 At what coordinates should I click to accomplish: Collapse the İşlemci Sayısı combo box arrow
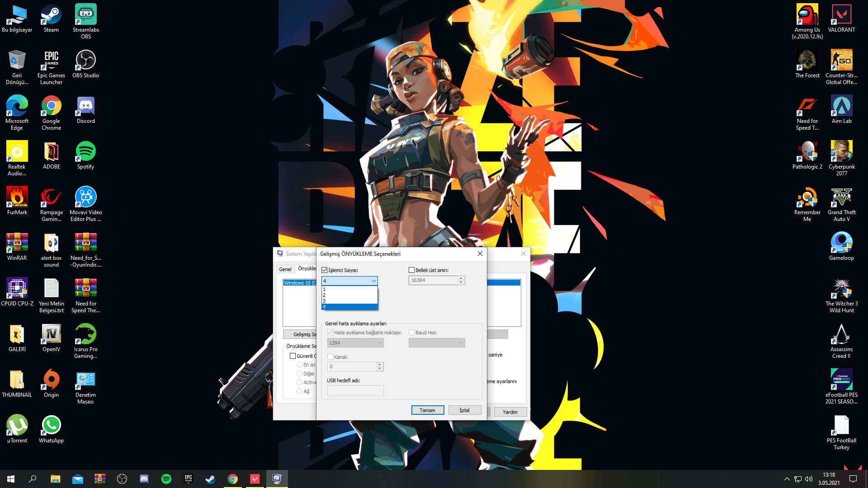tap(373, 281)
